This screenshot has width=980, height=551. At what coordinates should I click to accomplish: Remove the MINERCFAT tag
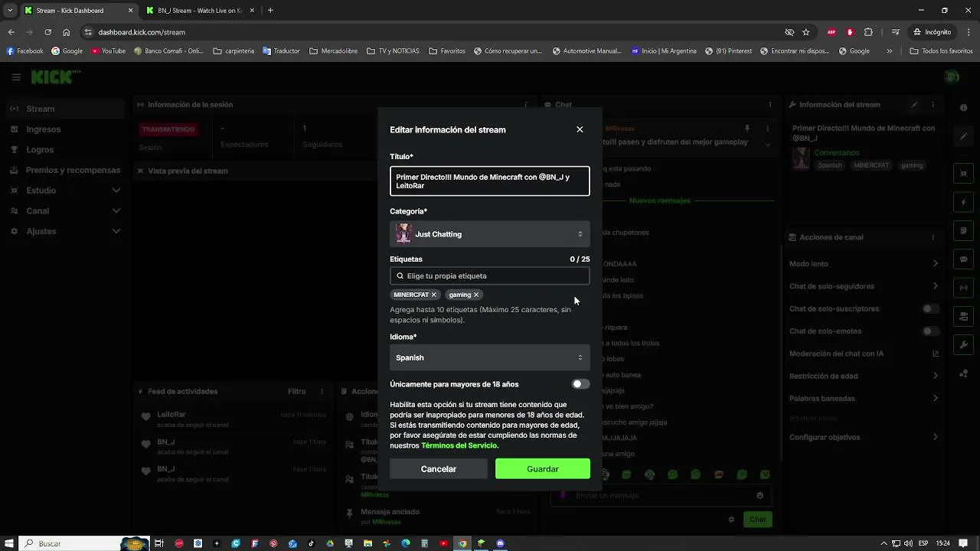pyautogui.click(x=433, y=295)
